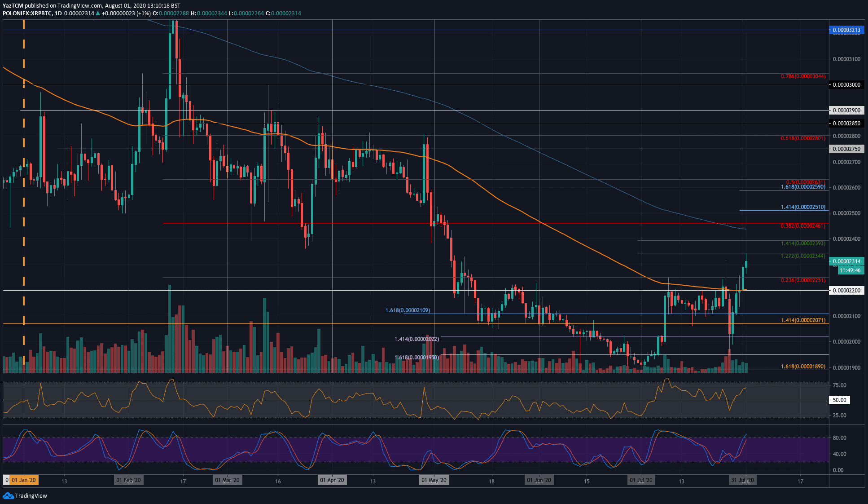Click the 01 Mar '20 date marker
This screenshot has height=504, width=868.
[227, 480]
